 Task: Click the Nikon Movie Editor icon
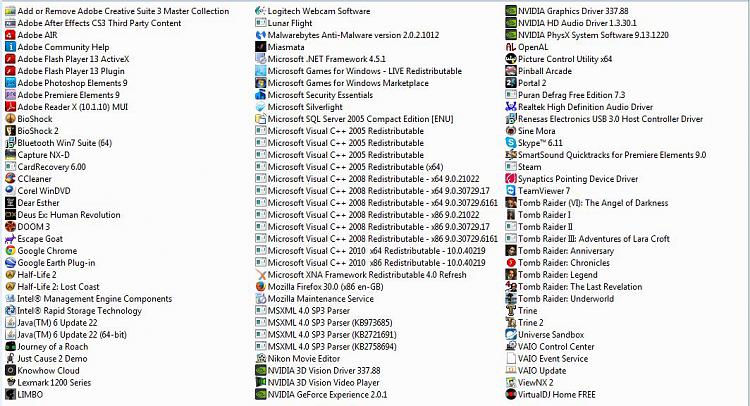[x=260, y=359]
